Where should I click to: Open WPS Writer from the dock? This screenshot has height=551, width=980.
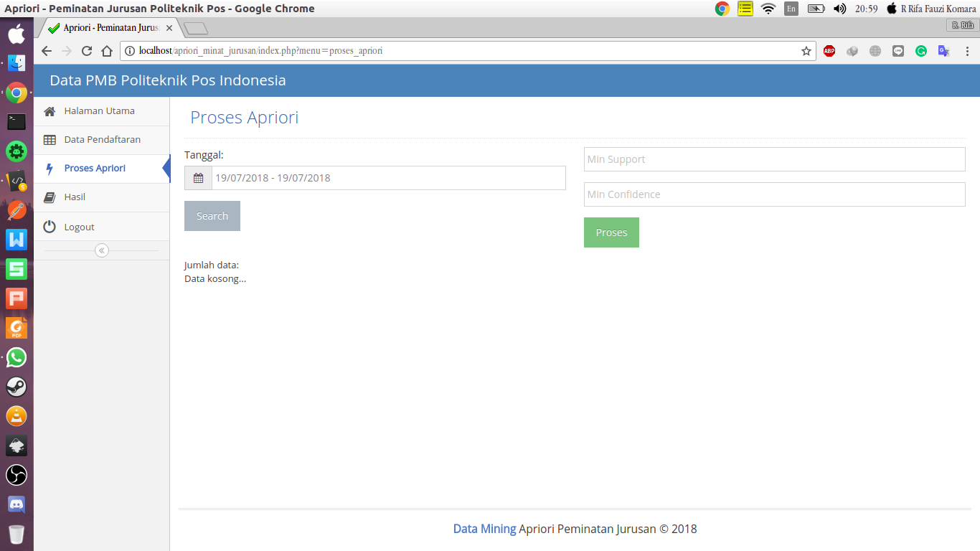[17, 240]
